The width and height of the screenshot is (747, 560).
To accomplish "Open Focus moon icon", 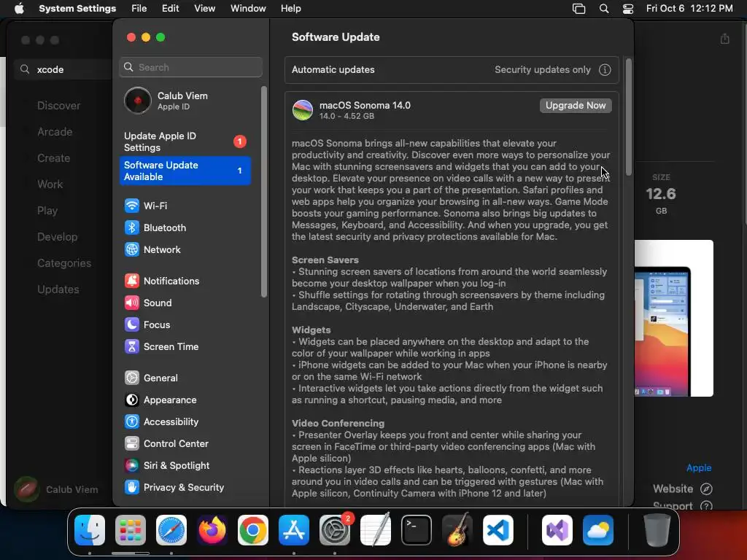I will [x=132, y=324].
